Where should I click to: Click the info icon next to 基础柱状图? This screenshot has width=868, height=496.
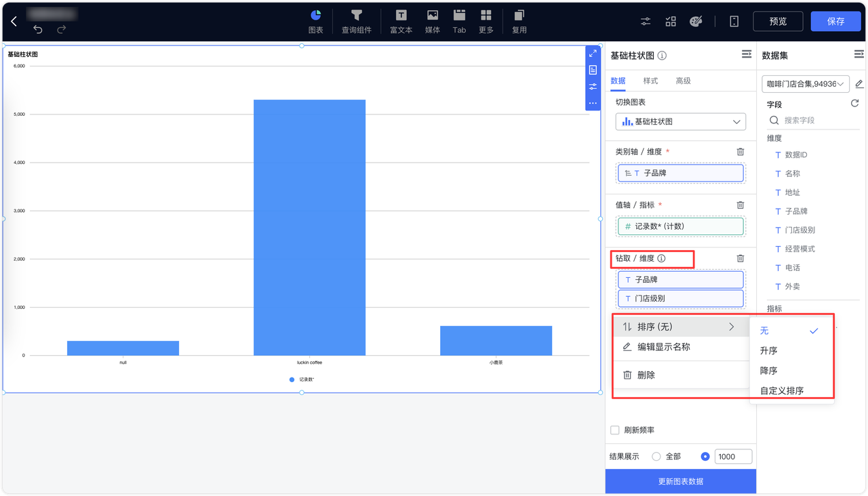click(662, 56)
